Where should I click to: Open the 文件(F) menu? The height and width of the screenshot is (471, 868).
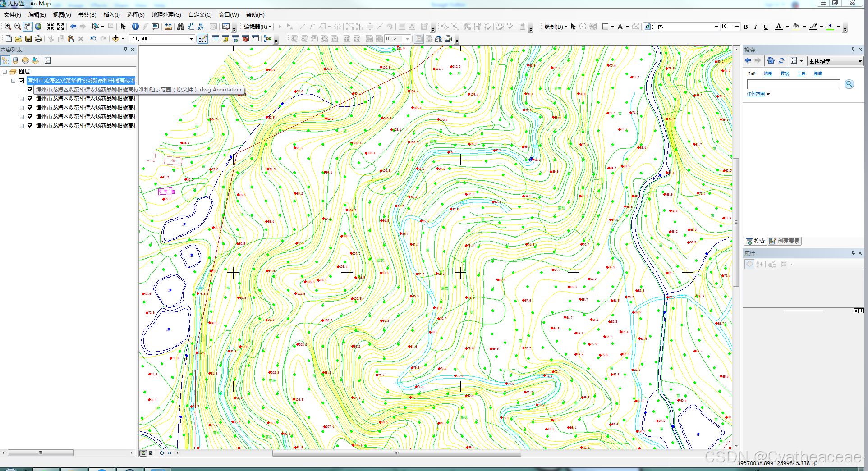[13, 15]
